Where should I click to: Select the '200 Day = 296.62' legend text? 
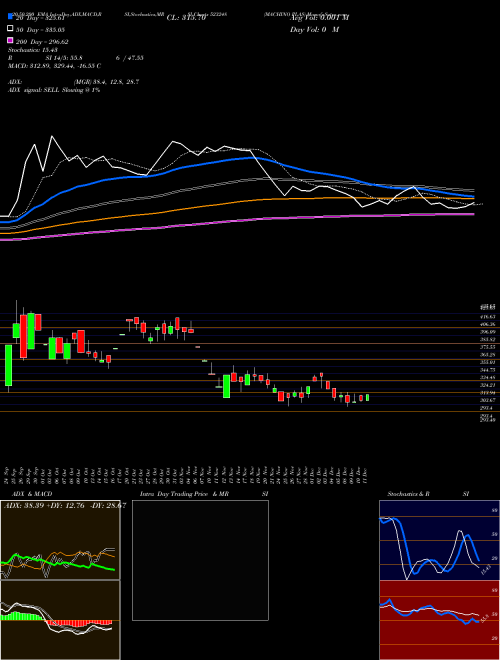coord(42,42)
